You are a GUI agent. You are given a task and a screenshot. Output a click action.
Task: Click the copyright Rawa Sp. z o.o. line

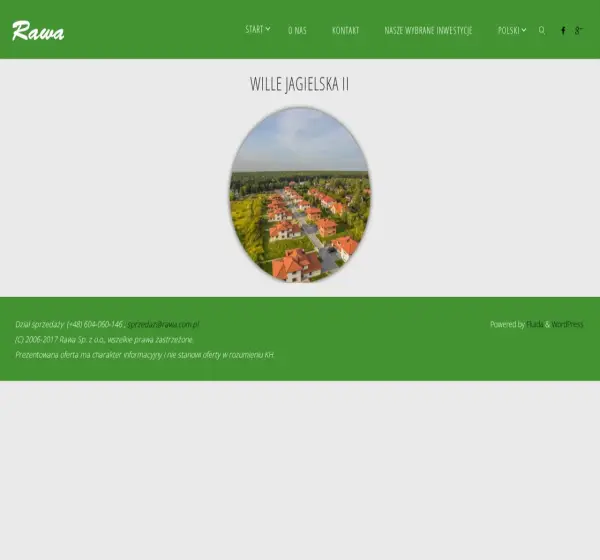(104, 340)
